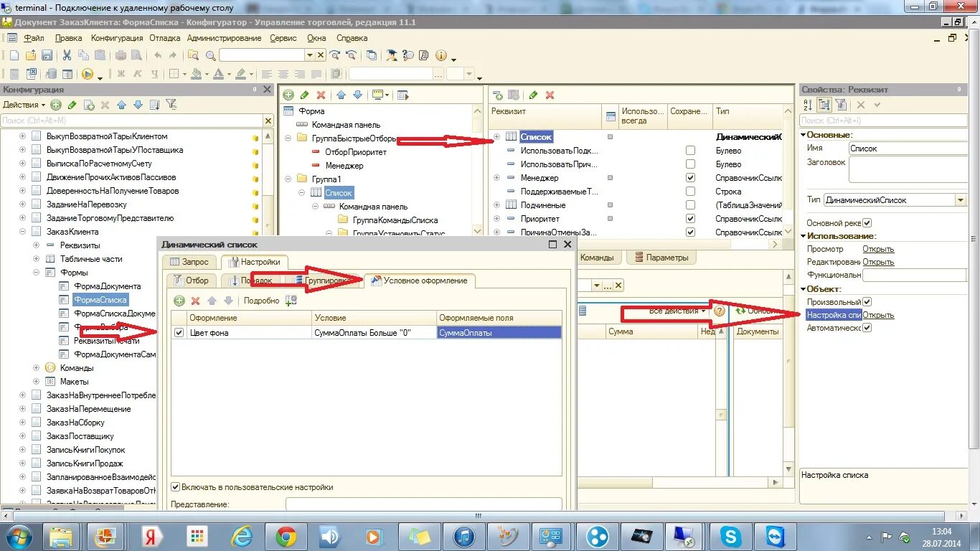Cut selection with the scissors icon
Viewport: 980px width, 551px height.
(67, 55)
